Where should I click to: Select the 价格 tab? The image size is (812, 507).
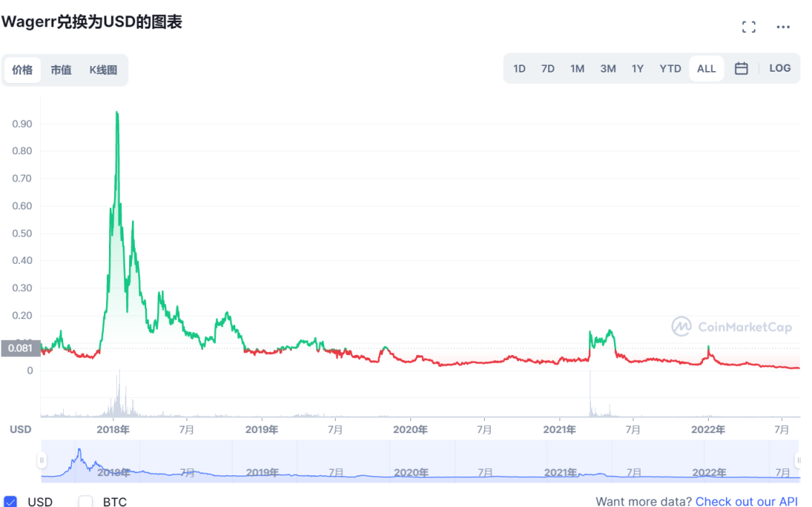24,70
